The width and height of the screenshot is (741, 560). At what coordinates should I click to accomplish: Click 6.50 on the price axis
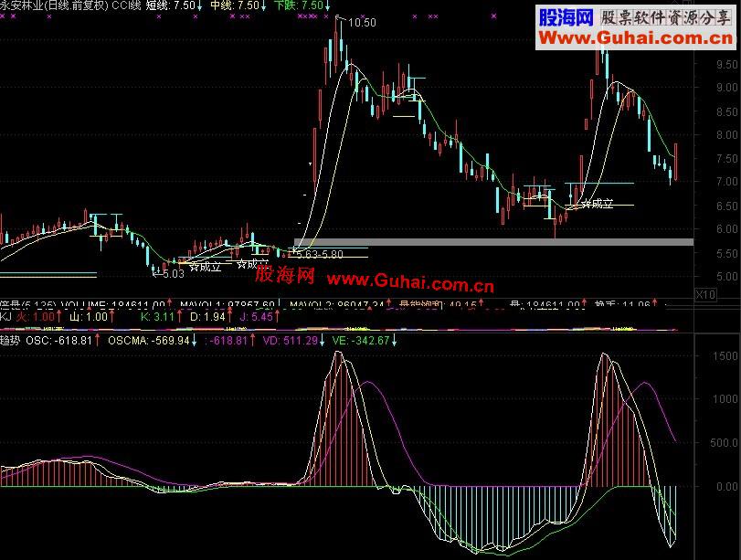[726, 206]
